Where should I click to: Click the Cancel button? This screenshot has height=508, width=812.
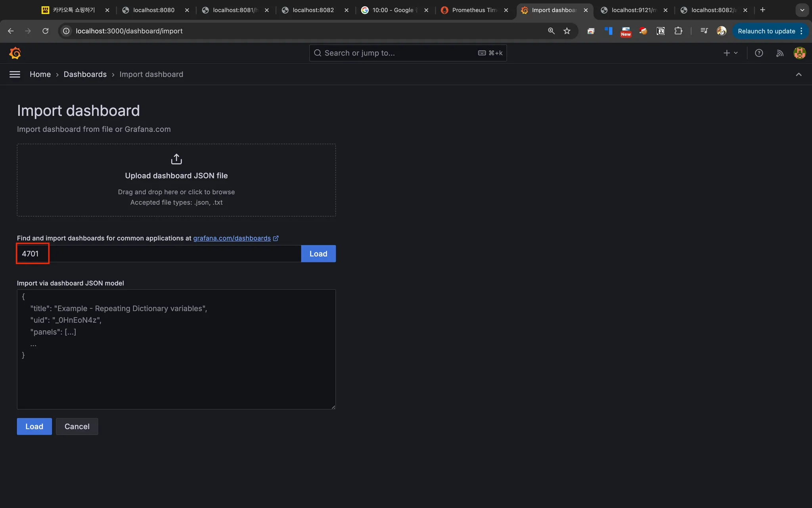(x=77, y=426)
